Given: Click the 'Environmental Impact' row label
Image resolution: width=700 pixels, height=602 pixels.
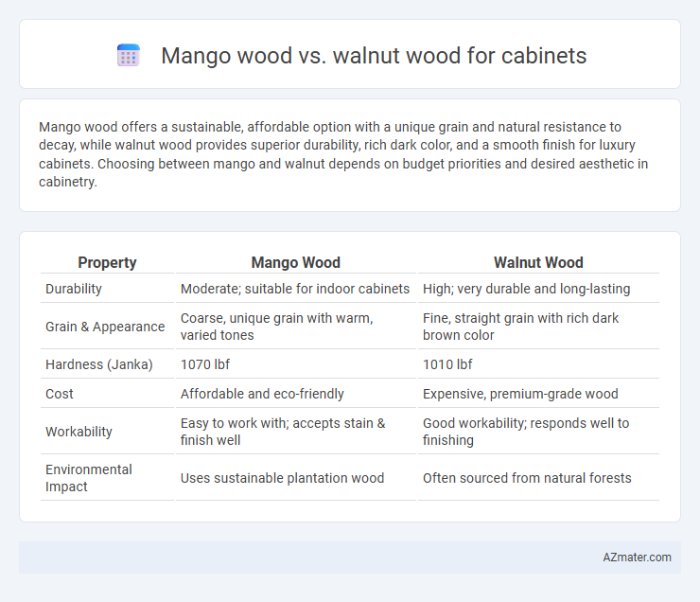Looking at the screenshot, I should 88,478.
